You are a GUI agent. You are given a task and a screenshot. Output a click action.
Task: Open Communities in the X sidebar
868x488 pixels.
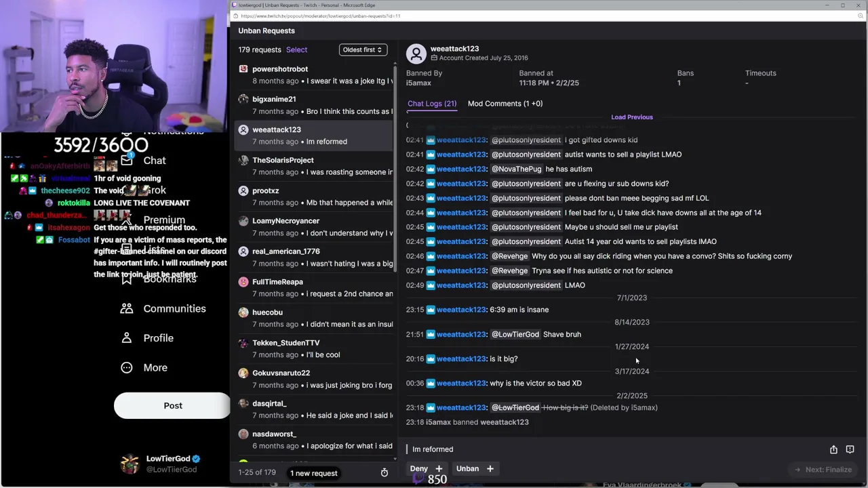163,308
